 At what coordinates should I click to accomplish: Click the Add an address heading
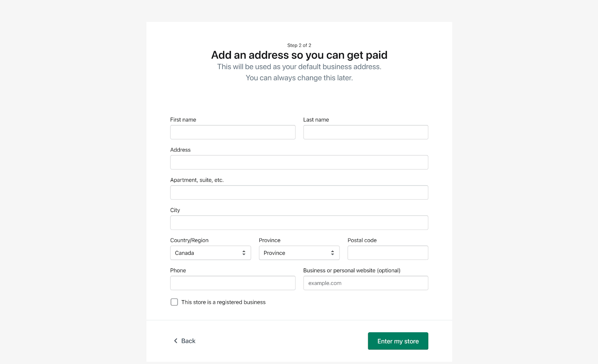pyautogui.click(x=299, y=55)
